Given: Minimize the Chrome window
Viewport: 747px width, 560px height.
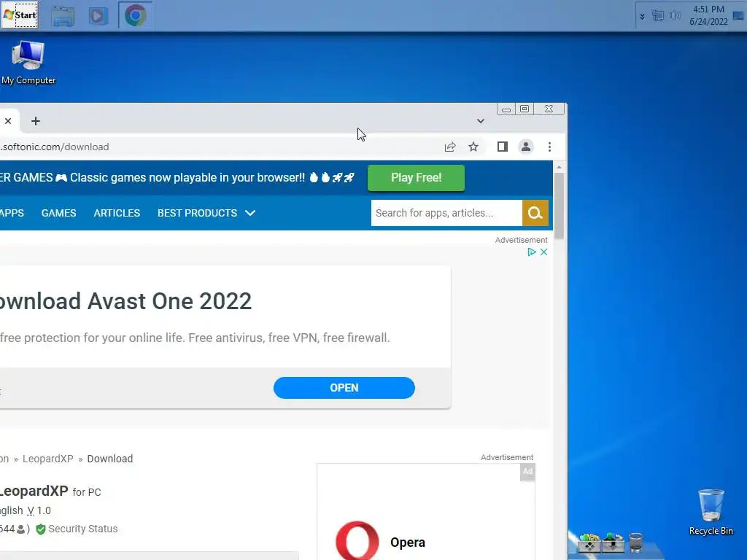Looking at the screenshot, I should (506, 109).
